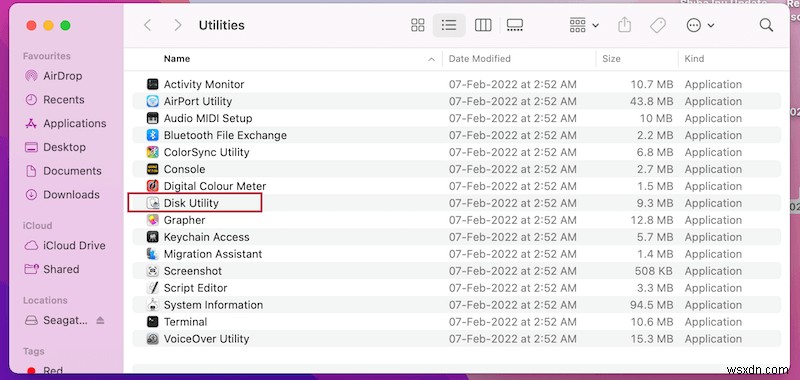Select the Screenshot app icon
800x380 pixels.
pos(153,271)
